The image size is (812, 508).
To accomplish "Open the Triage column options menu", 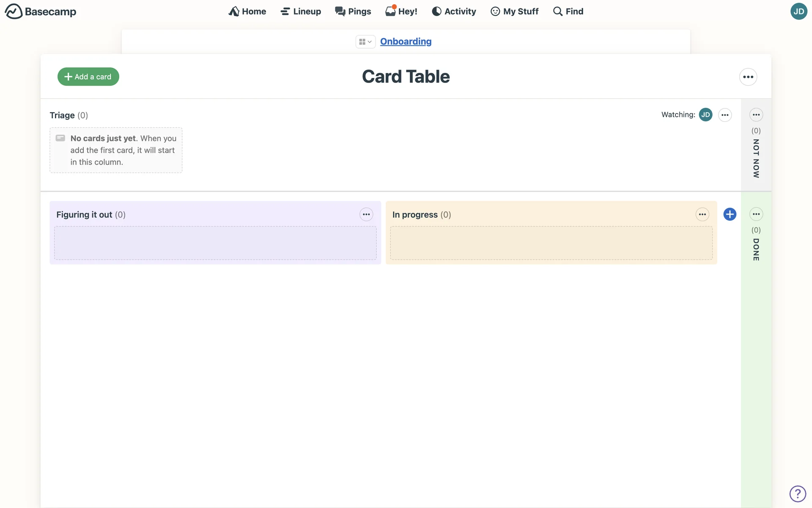I will tap(725, 115).
